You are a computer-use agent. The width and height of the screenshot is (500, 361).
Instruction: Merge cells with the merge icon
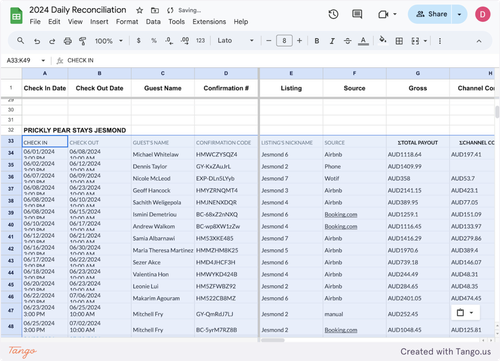415,41
